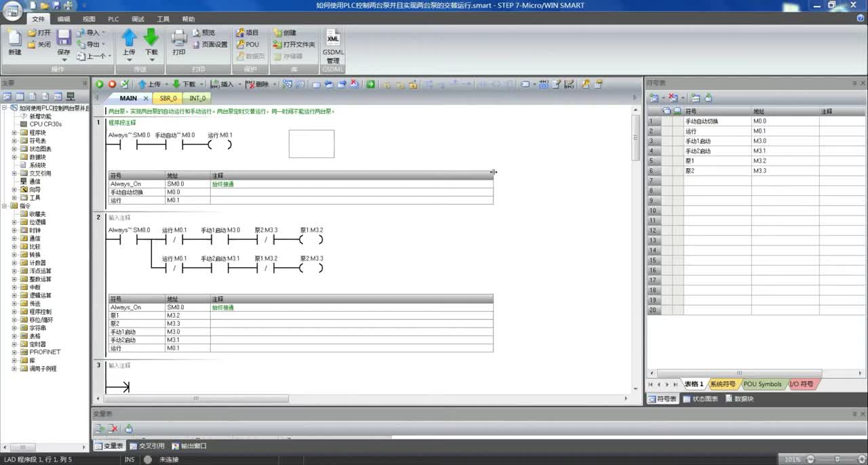
Task: Click editor toolbar 删除 delete button
Action: (257, 84)
